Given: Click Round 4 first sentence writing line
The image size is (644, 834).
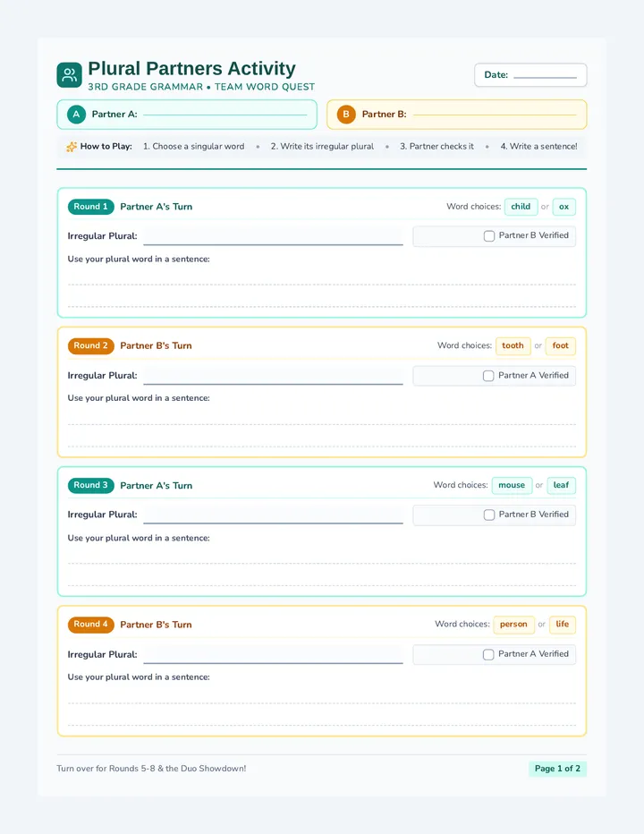Looking at the screenshot, I should coord(322,703).
